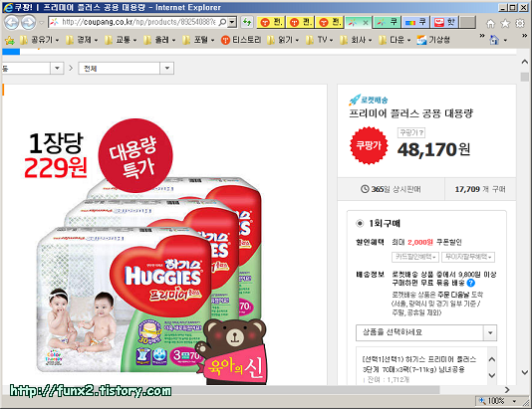The width and height of the screenshot is (532, 409).
Task: Click the address bar URL field
Action: point(138,22)
